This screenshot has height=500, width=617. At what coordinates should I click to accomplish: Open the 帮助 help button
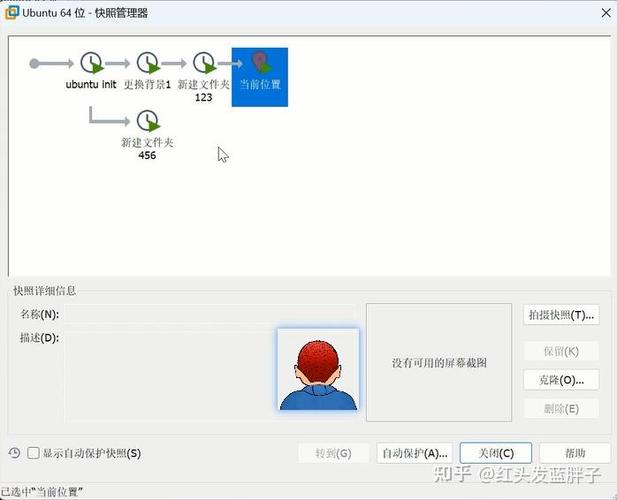pyautogui.click(x=575, y=453)
